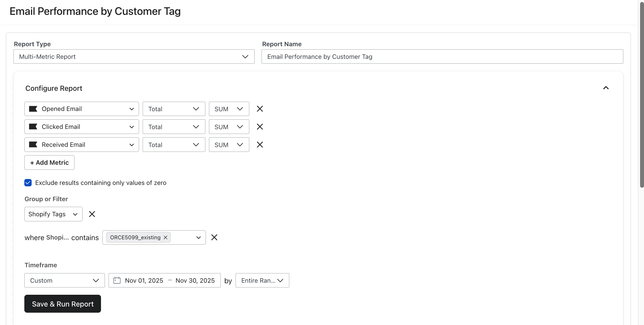Open the Entire Range interval dropdown
Screen dimensions: 644x325
click(262, 280)
